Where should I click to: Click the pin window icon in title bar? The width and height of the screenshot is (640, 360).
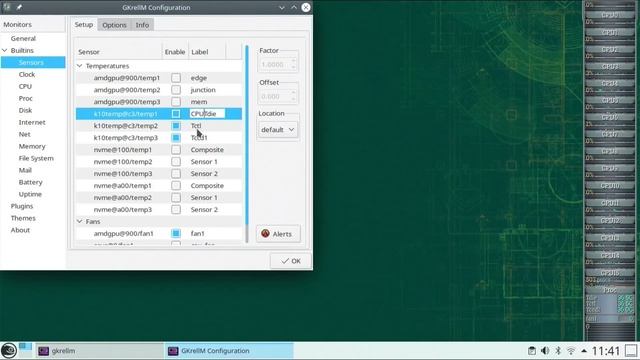(x=19, y=7)
